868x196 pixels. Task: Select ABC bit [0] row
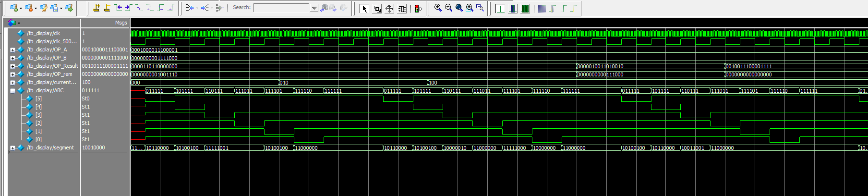pos(38,139)
